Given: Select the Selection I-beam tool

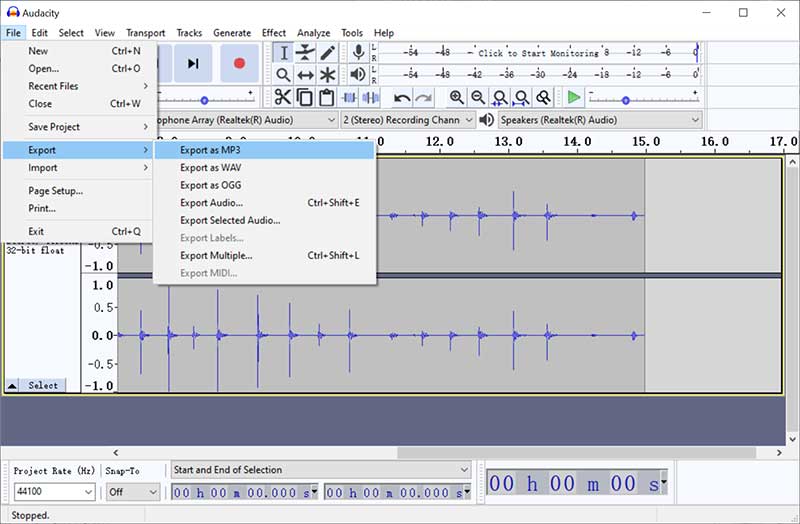Looking at the screenshot, I should (283, 53).
